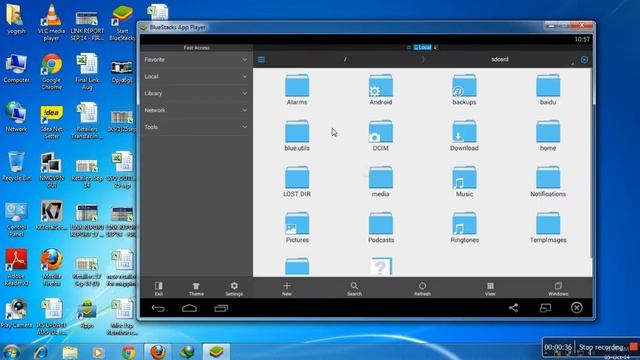Image resolution: width=640 pixels, height=360 pixels.
Task: Expand the Library section
Action: (x=196, y=93)
